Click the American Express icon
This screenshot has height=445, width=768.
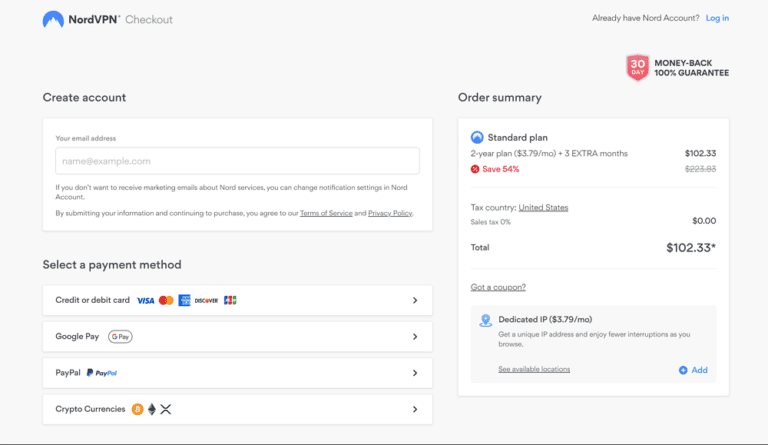click(x=185, y=300)
